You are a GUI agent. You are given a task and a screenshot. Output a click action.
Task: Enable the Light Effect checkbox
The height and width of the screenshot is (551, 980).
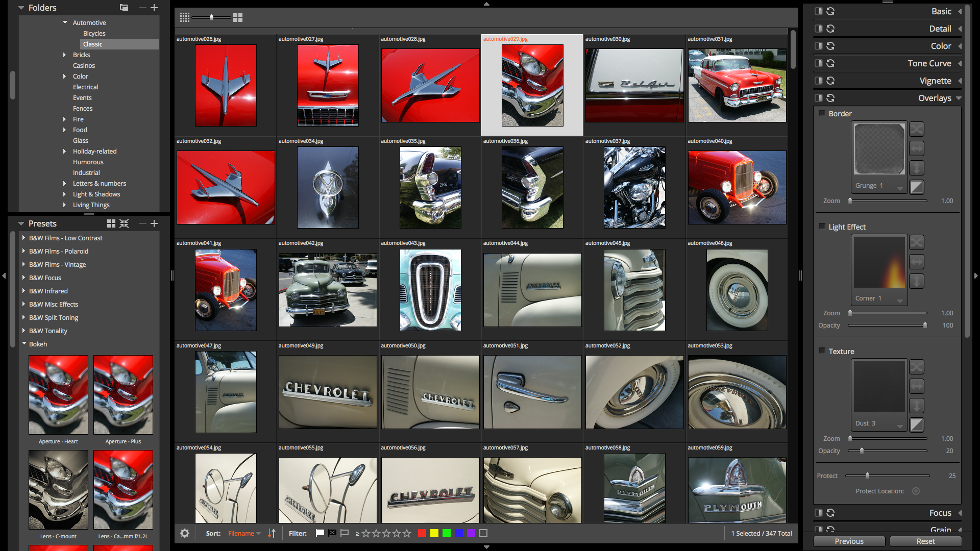(822, 227)
